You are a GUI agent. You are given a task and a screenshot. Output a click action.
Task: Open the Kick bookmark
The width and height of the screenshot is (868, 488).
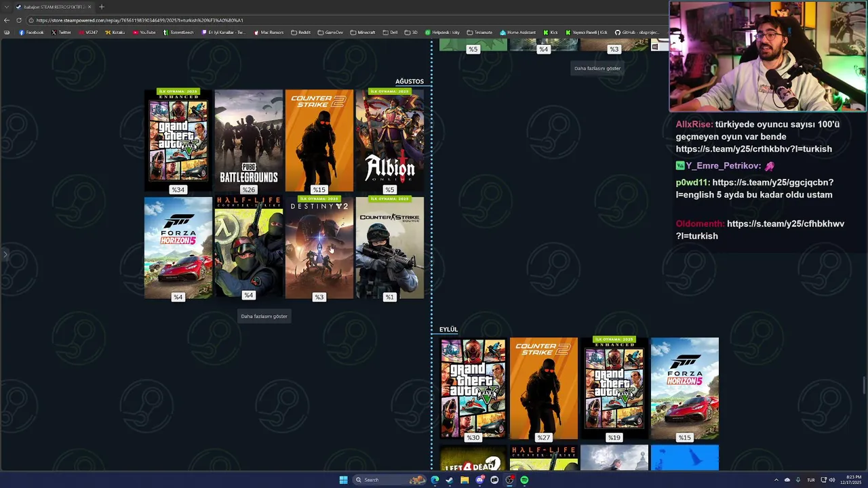(551, 33)
